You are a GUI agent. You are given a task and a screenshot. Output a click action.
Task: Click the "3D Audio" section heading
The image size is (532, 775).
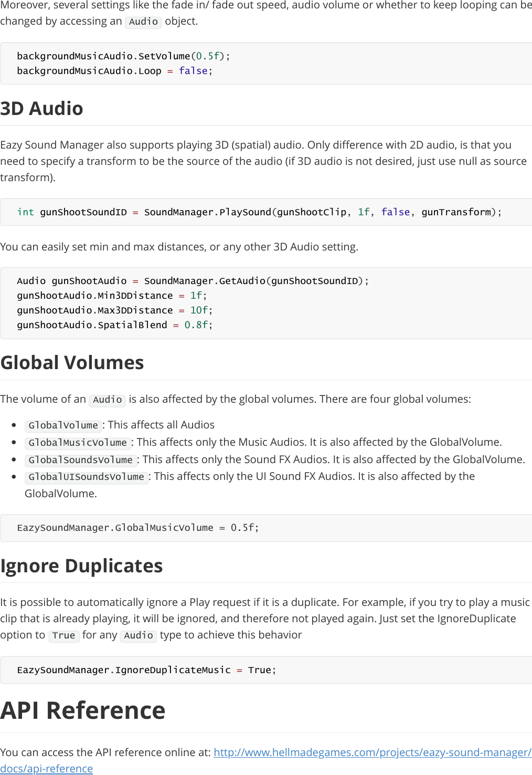click(42, 109)
